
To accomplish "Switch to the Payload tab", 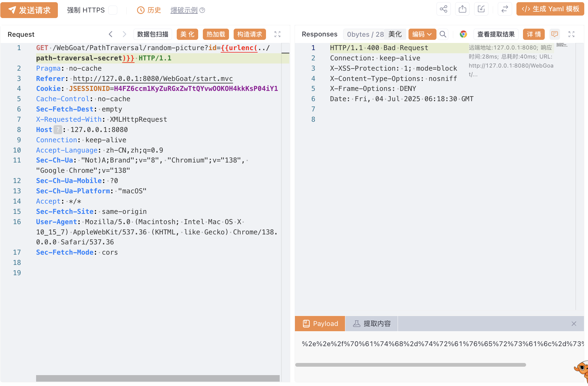I will (x=320, y=323).
